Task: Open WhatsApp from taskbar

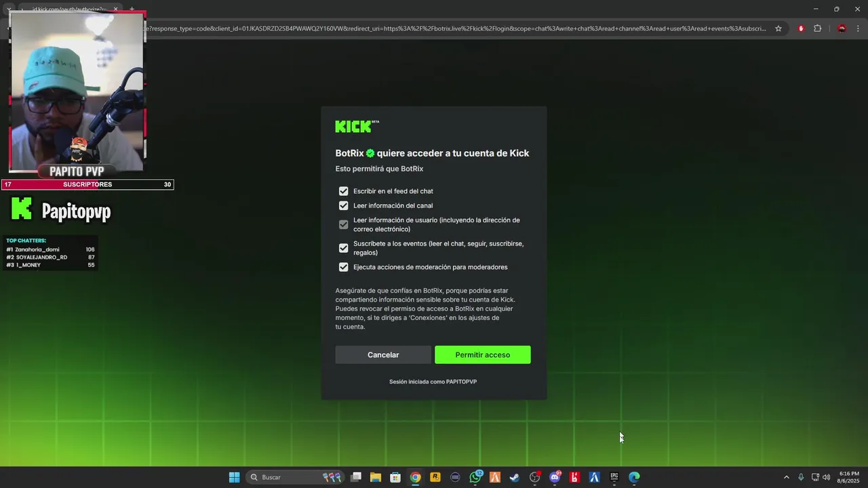Action: (475, 477)
